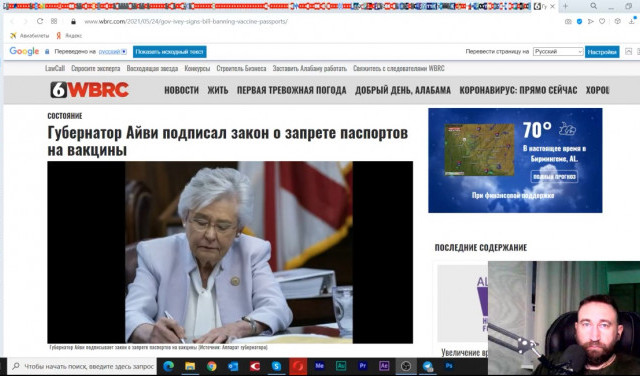640x376 pixels.
Task: Click the Google logo in translate bar
Action: [x=24, y=51]
